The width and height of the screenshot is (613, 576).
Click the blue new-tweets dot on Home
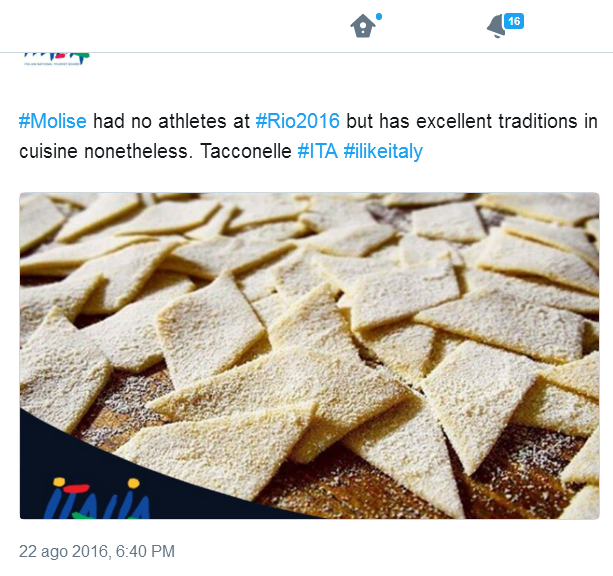click(x=378, y=17)
